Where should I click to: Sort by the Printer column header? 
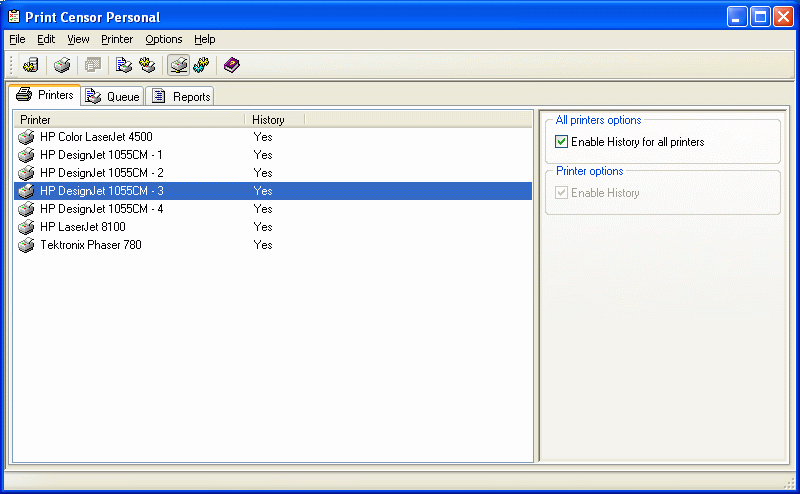(x=130, y=120)
